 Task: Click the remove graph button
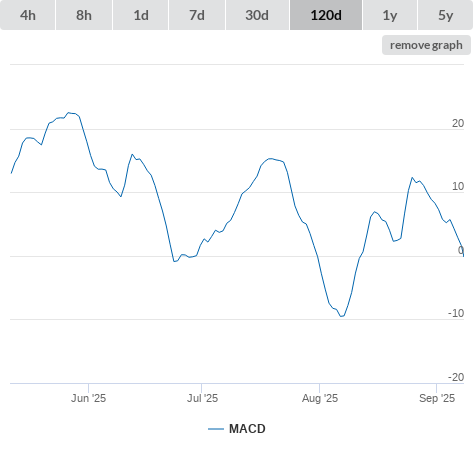426,45
